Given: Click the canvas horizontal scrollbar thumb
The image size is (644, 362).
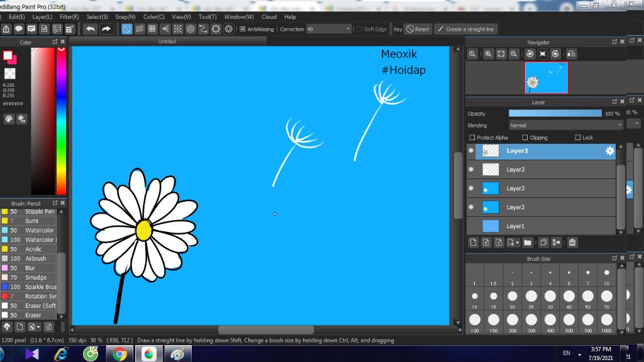Looking at the screenshot, I should 266,330.
